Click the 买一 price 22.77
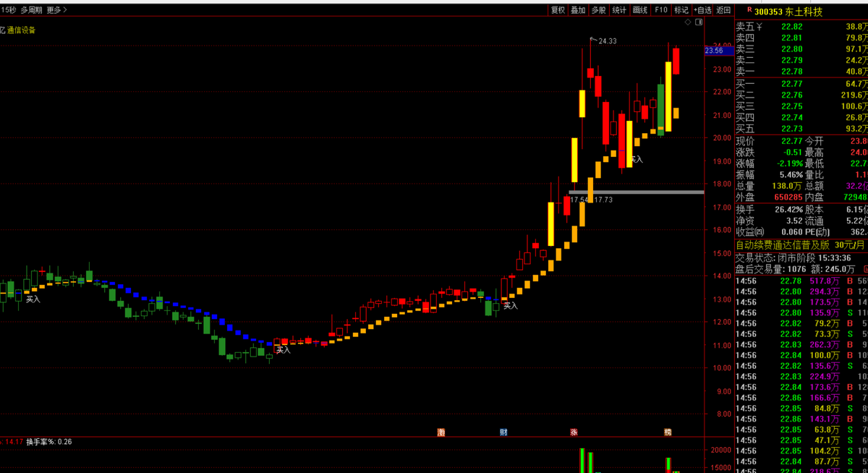This screenshot has height=473, width=868. (791, 85)
